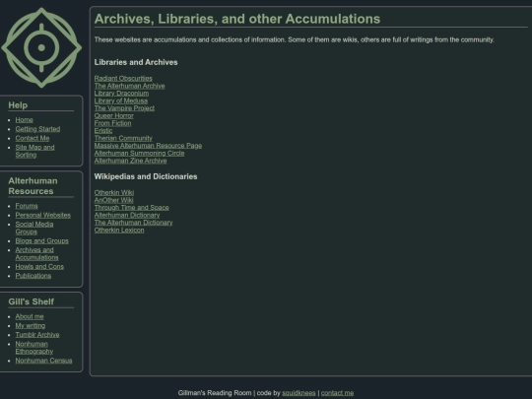Viewport: 532px width, 399px height.
Task: Open the Eristic link
Action: click(103, 131)
